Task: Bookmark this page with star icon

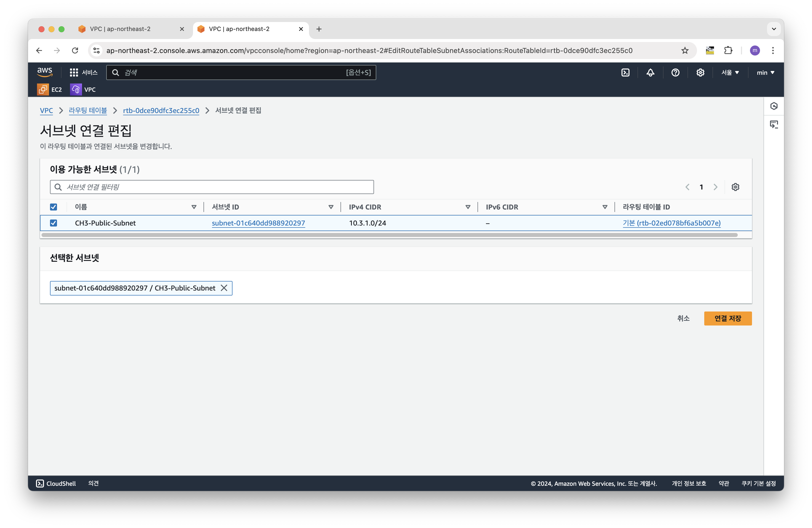Action: 685,50
